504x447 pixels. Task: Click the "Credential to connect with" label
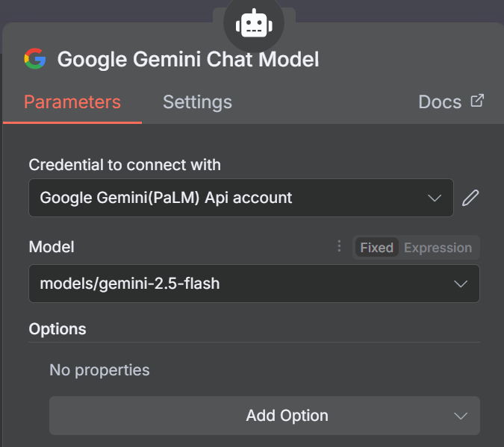pyautogui.click(x=125, y=165)
